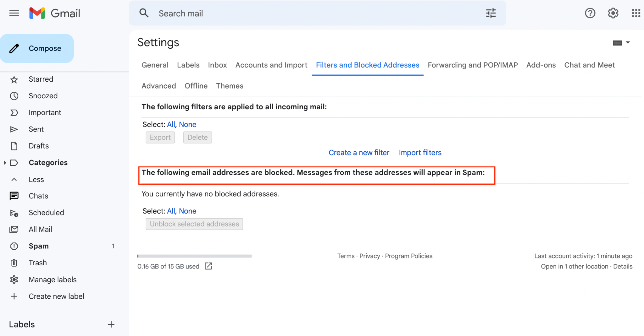Switch to the Forwarding and POP/IMAP tab
Screen dimensions: 644x336
pyautogui.click(x=473, y=65)
